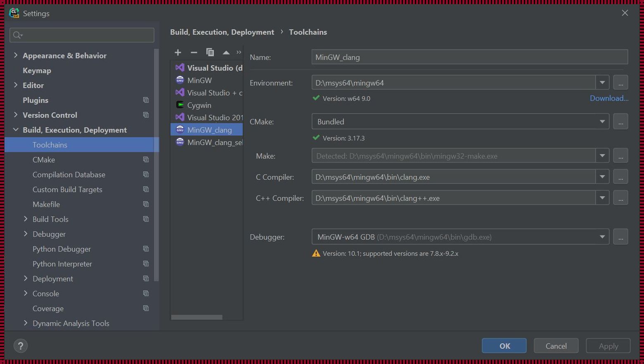Viewport: 644px width, 364px height.
Task: Open the CMake Bundled dropdown
Action: tap(602, 121)
